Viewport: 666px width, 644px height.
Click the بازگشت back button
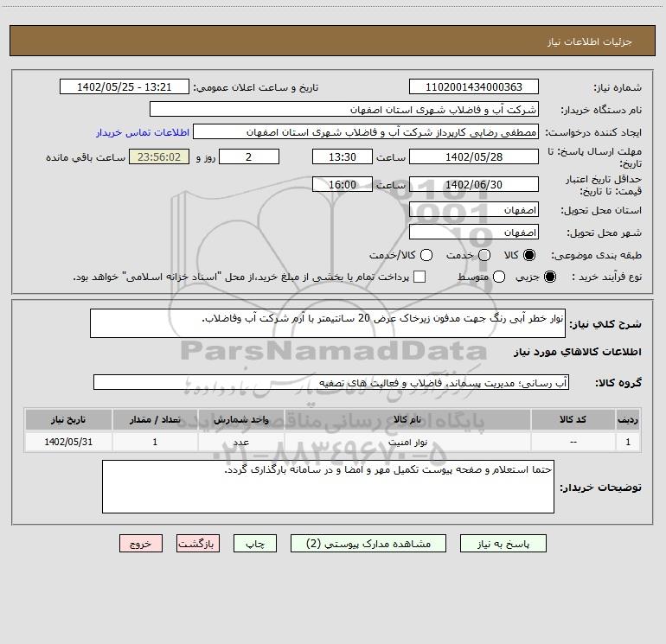tap(198, 544)
